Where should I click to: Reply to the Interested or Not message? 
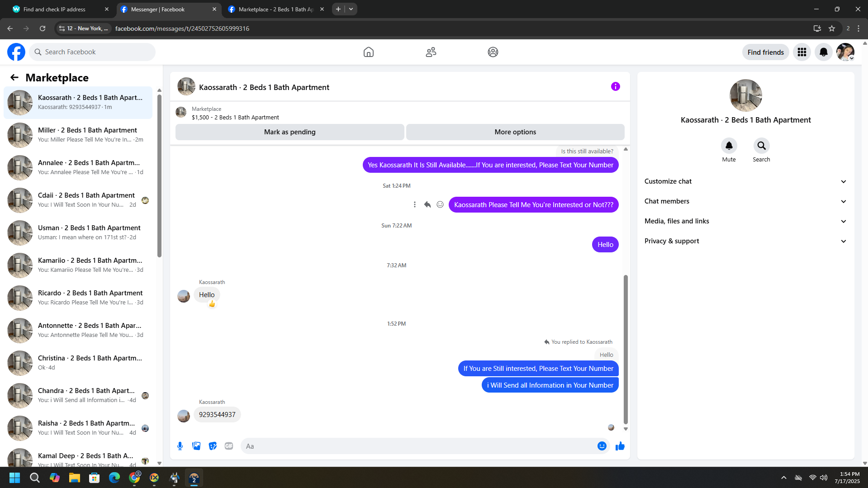[x=427, y=204]
